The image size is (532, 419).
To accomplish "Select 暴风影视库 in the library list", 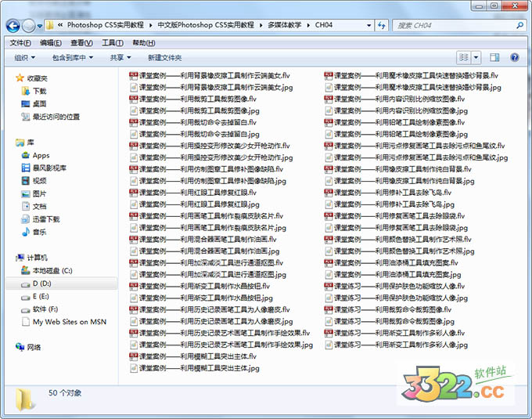I will tap(49, 168).
